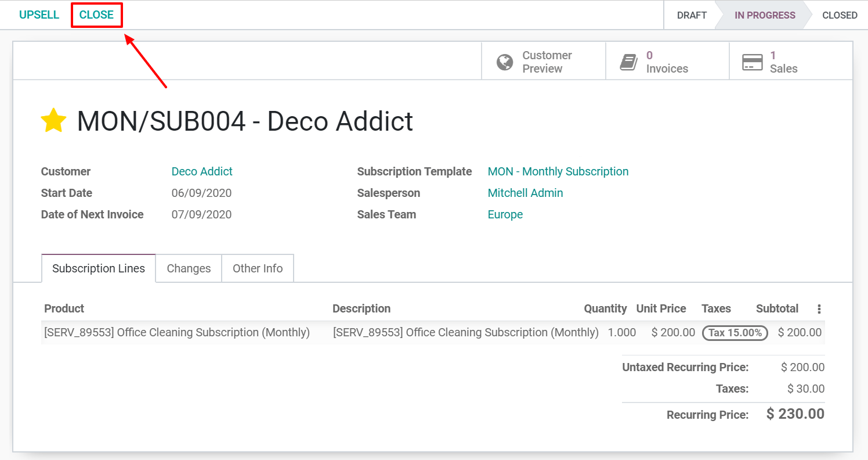The image size is (868, 460).
Task: Click the yellow favorite star icon
Action: (x=53, y=120)
